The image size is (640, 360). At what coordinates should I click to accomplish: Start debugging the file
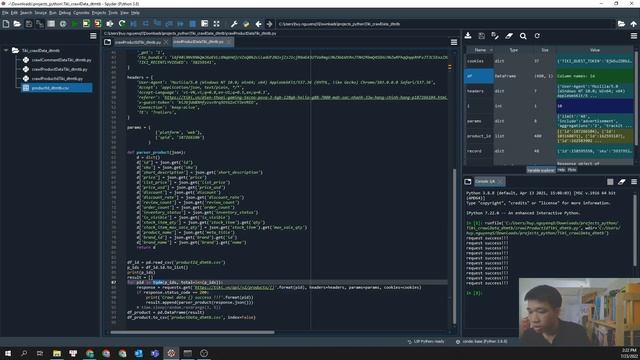click(x=133, y=24)
